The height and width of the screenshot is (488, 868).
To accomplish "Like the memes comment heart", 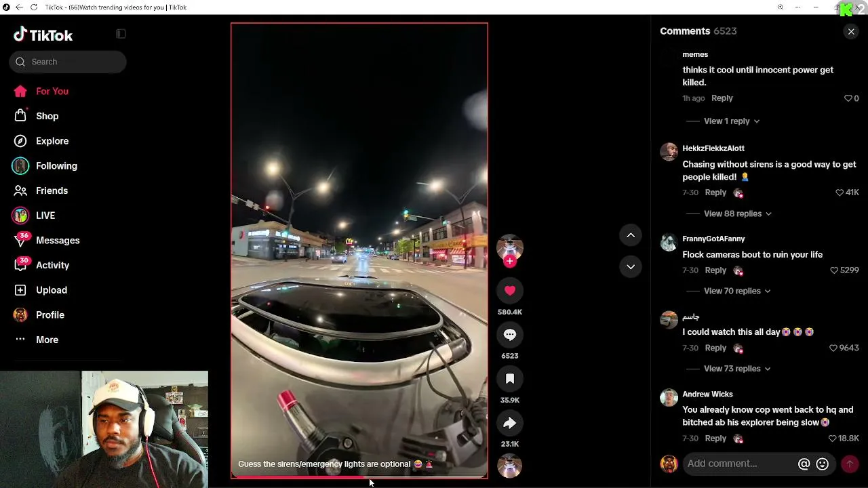I will tap(848, 98).
